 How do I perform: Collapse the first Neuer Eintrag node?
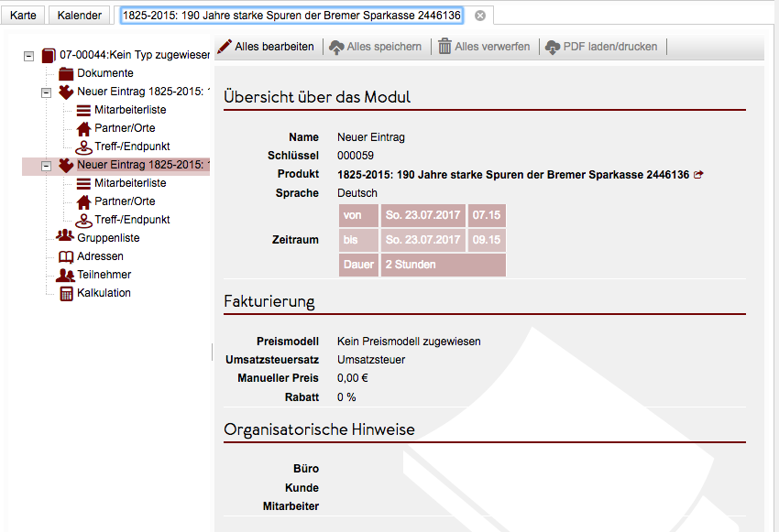47,92
